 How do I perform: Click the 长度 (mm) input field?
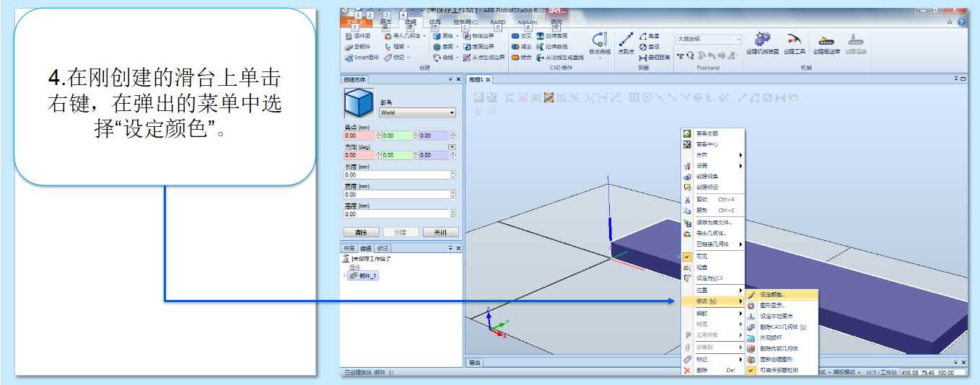pos(396,174)
